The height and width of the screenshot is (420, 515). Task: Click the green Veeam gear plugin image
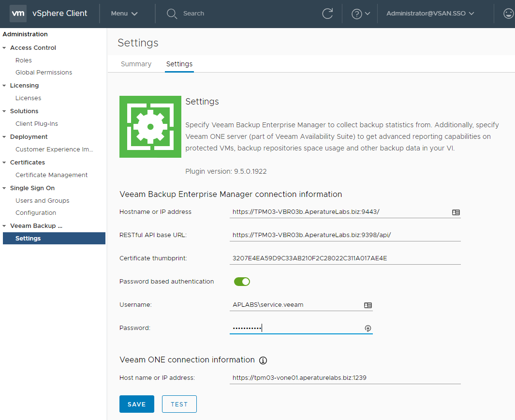click(150, 127)
